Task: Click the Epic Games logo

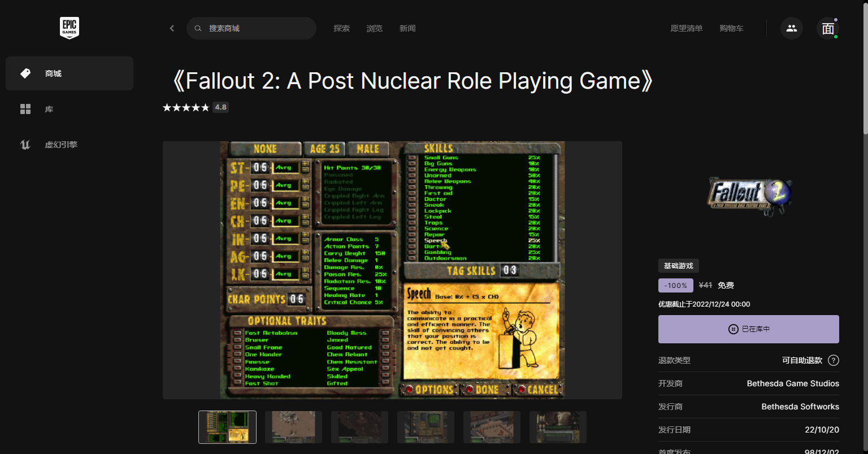Action: (70, 28)
